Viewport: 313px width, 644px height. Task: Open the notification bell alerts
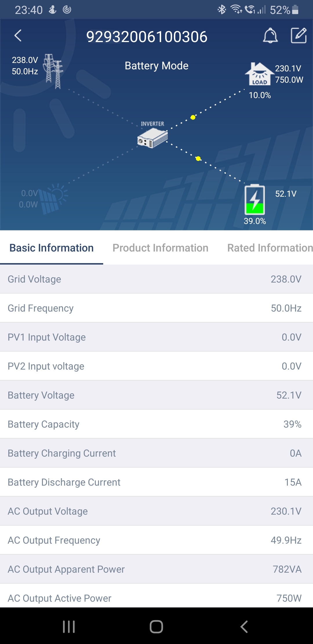point(270,36)
